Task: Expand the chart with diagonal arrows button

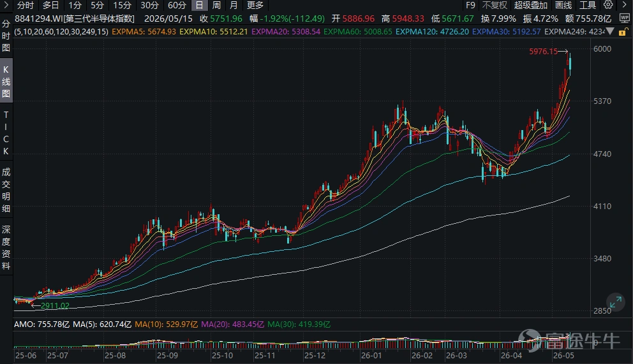Action: click(615, 302)
